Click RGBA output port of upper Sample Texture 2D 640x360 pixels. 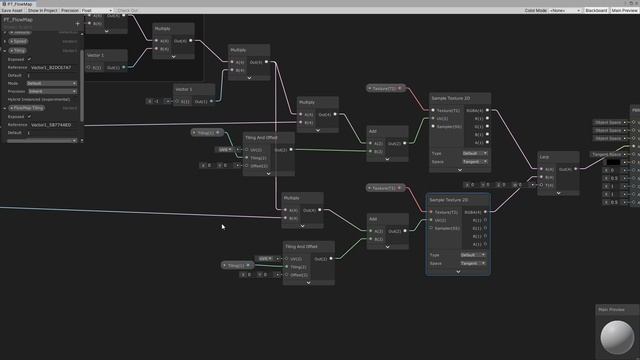click(487, 110)
